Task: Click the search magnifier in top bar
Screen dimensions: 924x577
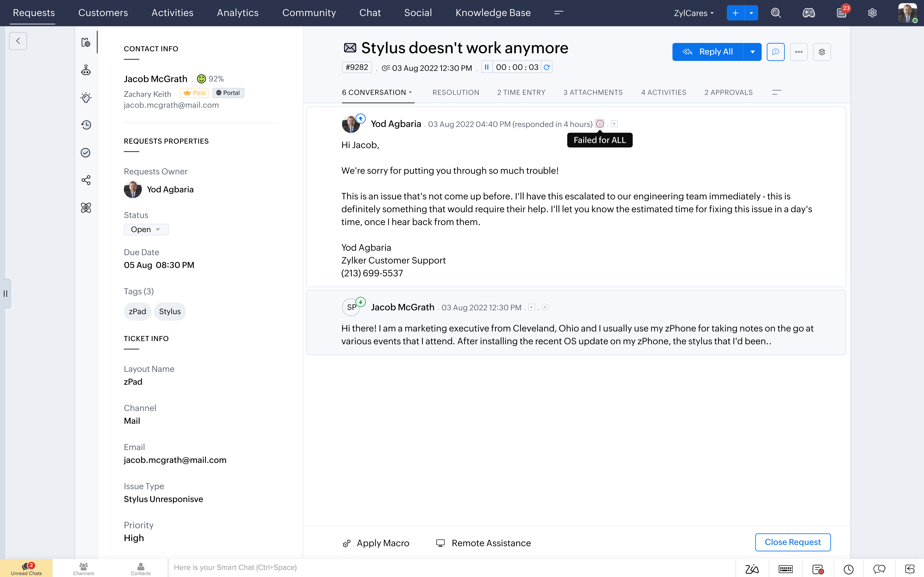Action: pyautogui.click(x=775, y=13)
